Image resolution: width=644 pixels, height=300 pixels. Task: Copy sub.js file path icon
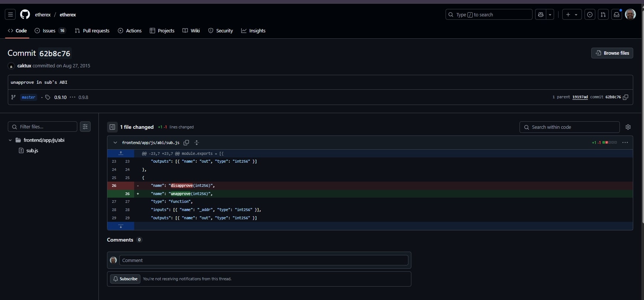pyautogui.click(x=186, y=143)
